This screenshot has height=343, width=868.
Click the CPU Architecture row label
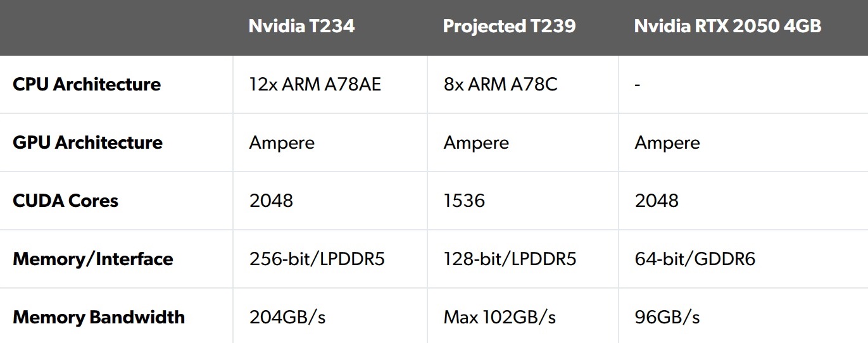(87, 84)
